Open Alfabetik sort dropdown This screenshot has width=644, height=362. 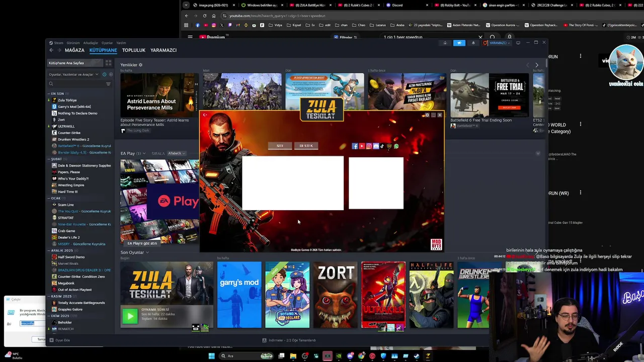[x=176, y=153]
